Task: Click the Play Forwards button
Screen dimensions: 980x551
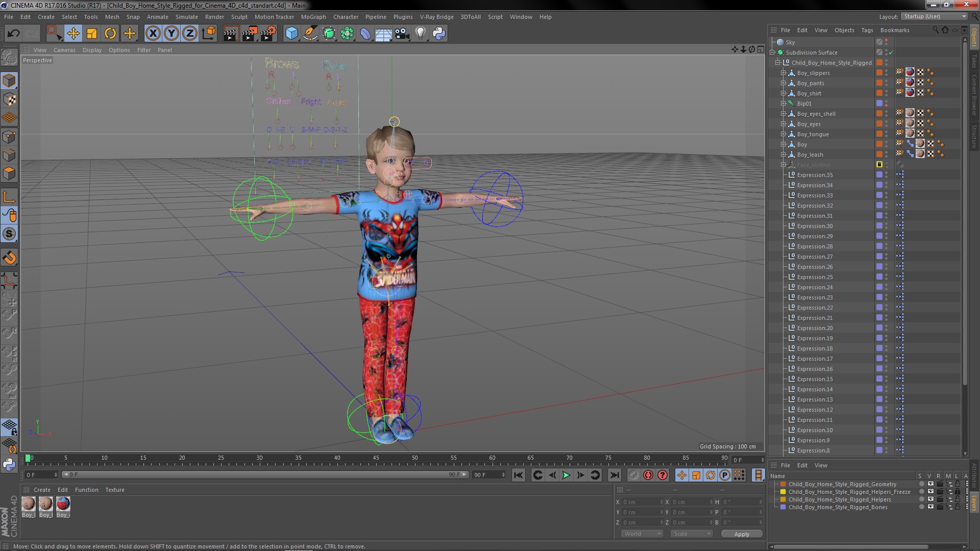Action: (566, 475)
